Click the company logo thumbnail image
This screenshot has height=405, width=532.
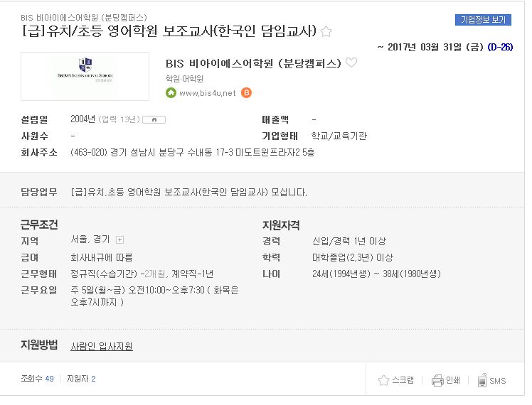coord(85,76)
